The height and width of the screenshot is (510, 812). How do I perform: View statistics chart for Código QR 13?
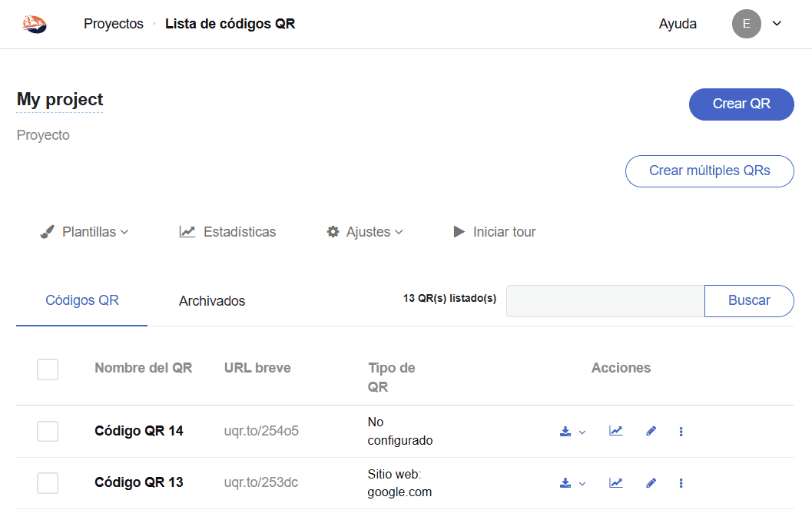tap(615, 482)
